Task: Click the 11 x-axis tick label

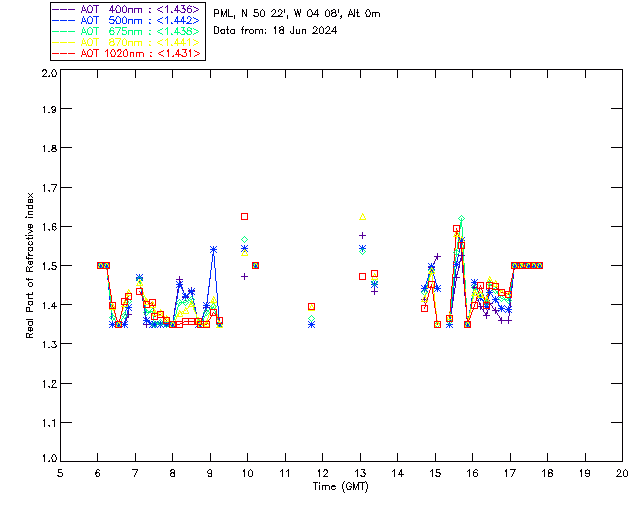Action: pyautogui.click(x=285, y=473)
